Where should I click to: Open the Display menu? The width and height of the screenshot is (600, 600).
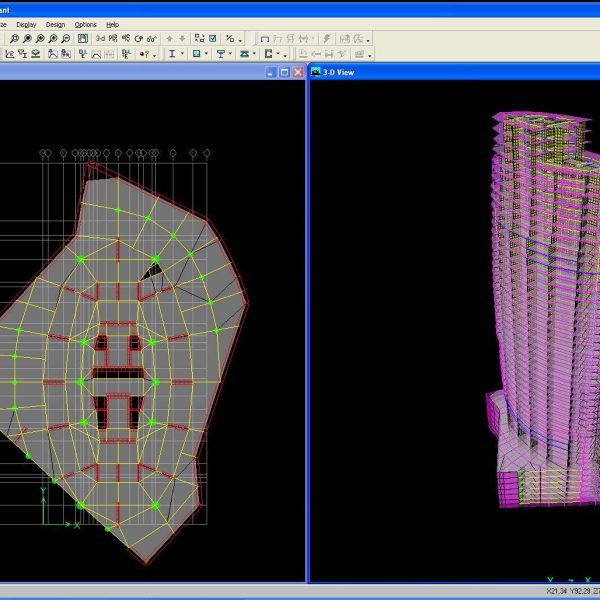tap(26, 24)
